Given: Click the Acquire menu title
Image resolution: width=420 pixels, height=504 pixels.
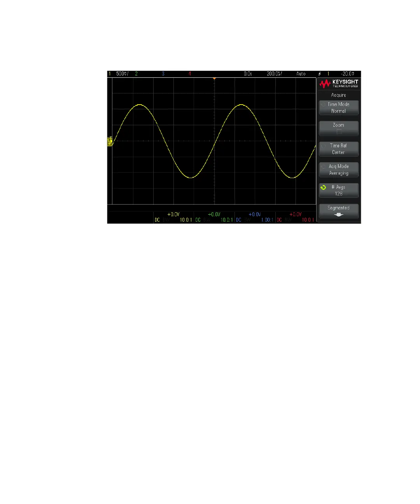Looking at the screenshot, I should coord(339,95).
